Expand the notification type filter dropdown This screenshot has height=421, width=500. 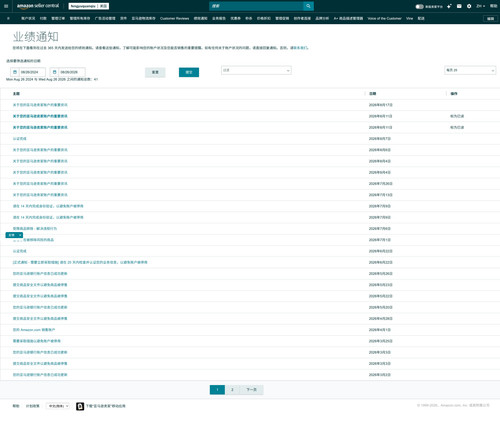coord(256,70)
